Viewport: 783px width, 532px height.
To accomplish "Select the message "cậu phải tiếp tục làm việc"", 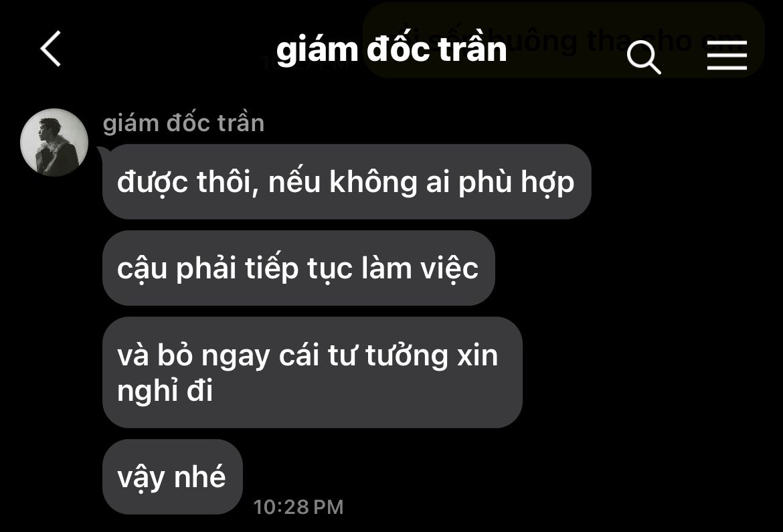I will (298, 268).
